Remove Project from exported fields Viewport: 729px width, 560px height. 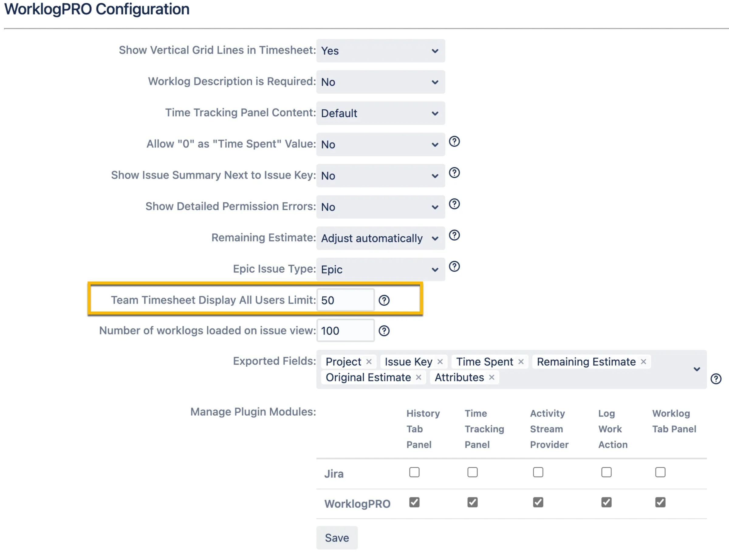pos(368,362)
